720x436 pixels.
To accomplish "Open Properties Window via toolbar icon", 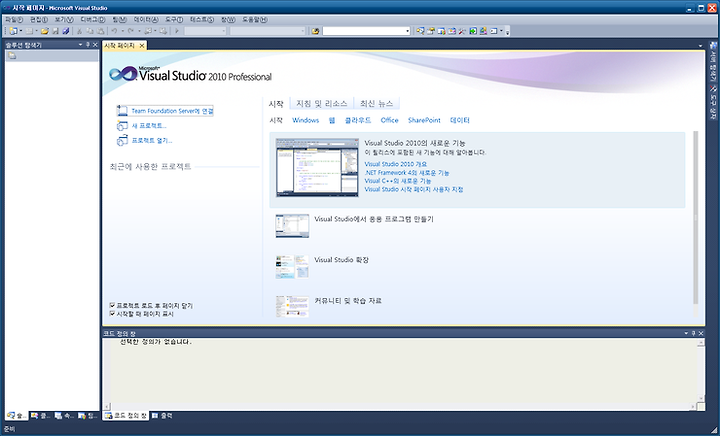I will point(431,31).
